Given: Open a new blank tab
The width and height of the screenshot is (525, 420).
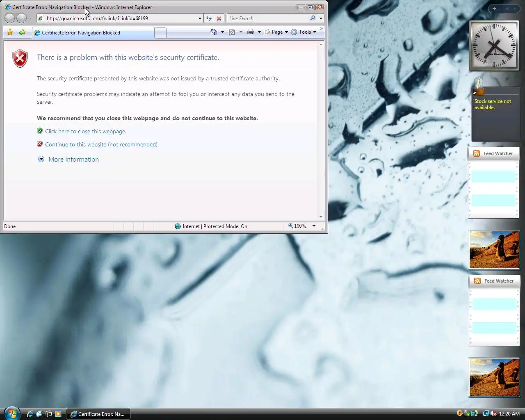Looking at the screenshot, I should [160, 33].
